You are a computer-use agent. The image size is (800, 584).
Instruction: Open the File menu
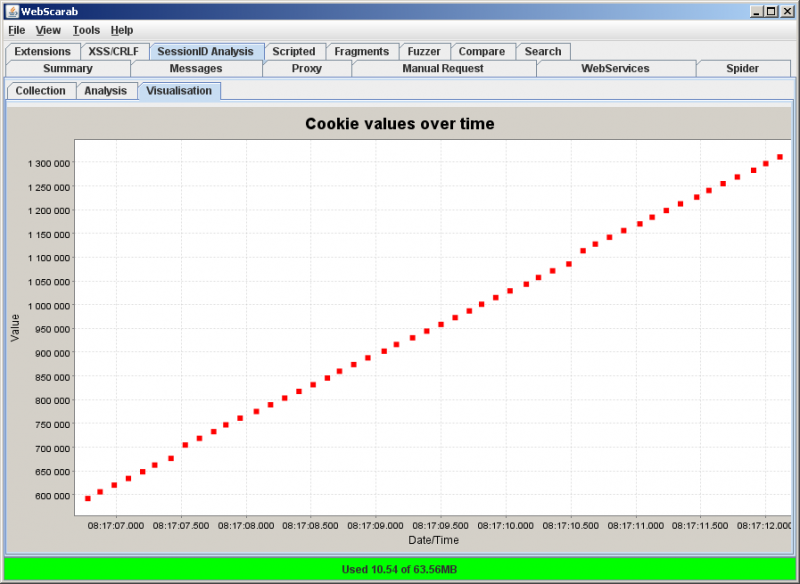click(16, 30)
